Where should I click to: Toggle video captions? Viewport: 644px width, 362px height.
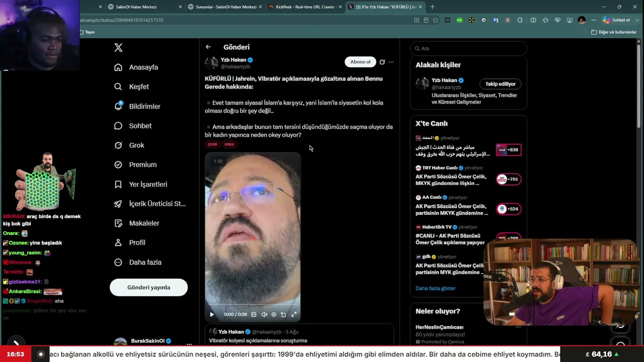pyautogui.click(x=254, y=314)
